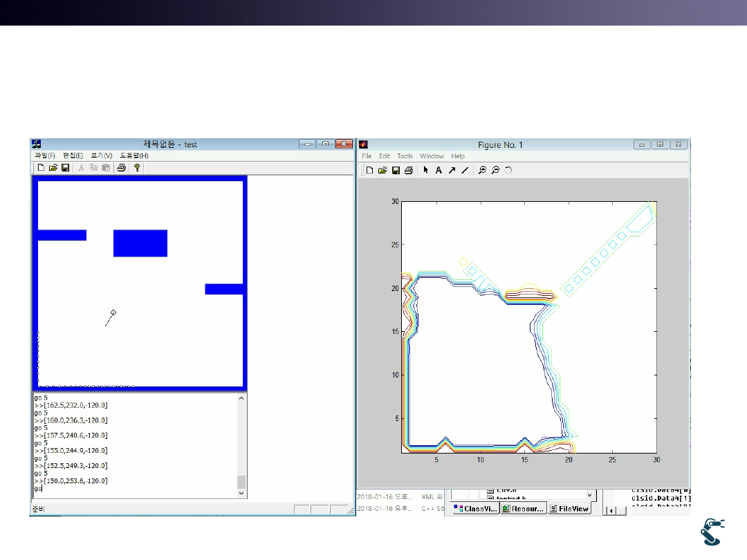This screenshot has width=747, height=560.
Task: Activate the Zoom In magnifier tool
Action: click(x=482, y=170)
